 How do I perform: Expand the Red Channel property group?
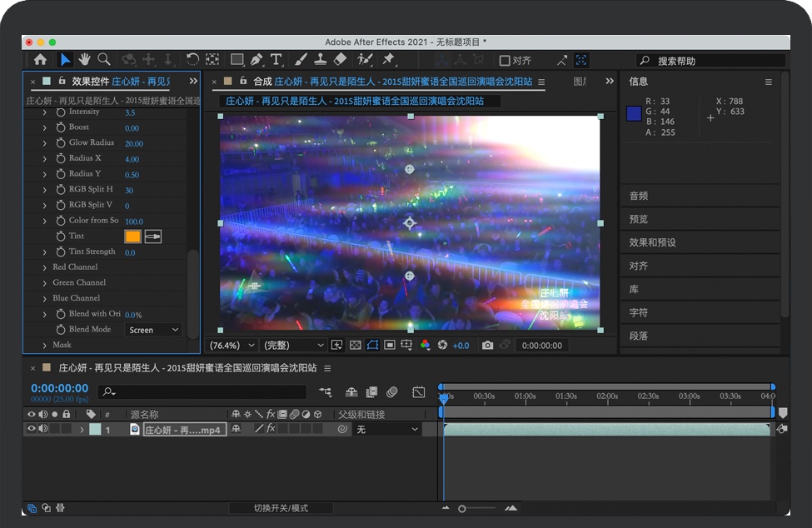click(45, 267)
